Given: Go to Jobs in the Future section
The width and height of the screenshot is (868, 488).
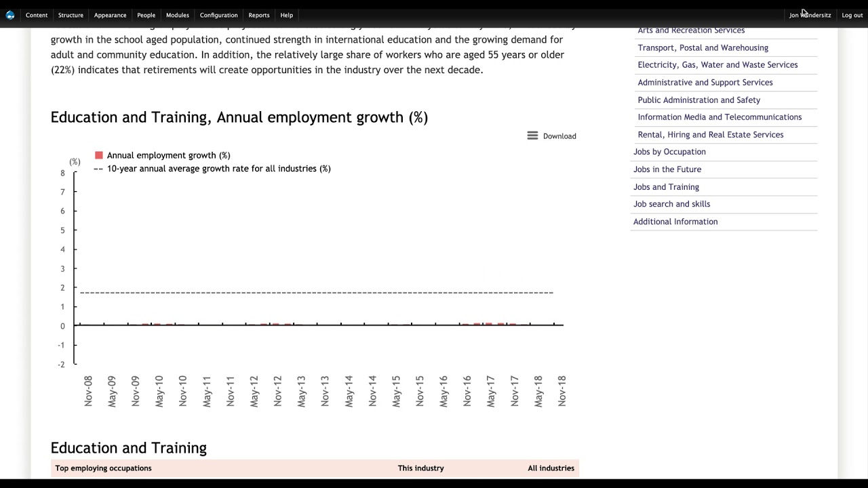Looking at the screenshot, I should [667, 169].
